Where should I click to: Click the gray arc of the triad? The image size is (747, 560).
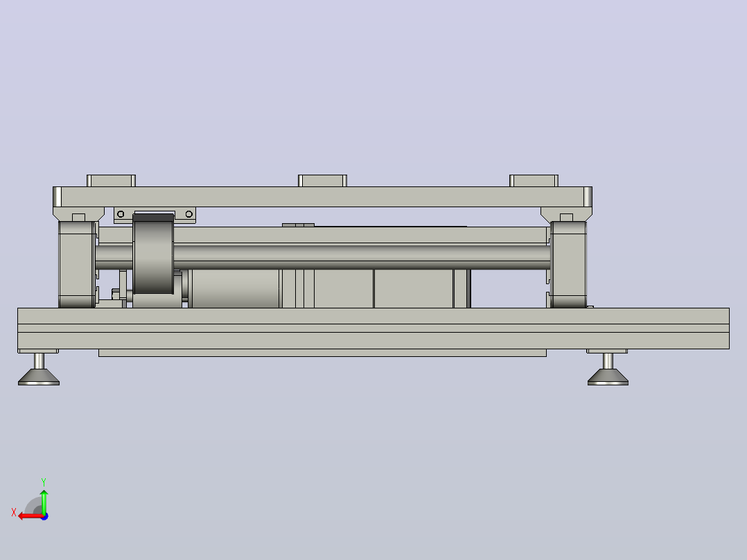(32, 505)
